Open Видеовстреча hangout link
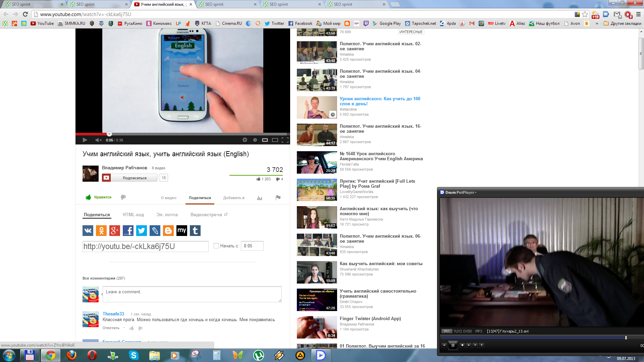 pyautogui.click(x=209, y=215)
